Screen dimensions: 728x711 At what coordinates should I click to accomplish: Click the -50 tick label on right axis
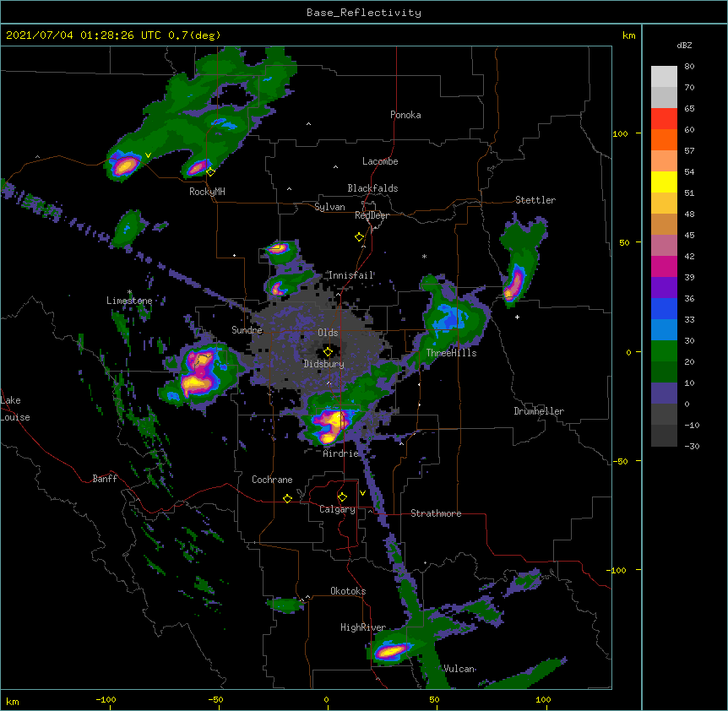tap(620, 461)
